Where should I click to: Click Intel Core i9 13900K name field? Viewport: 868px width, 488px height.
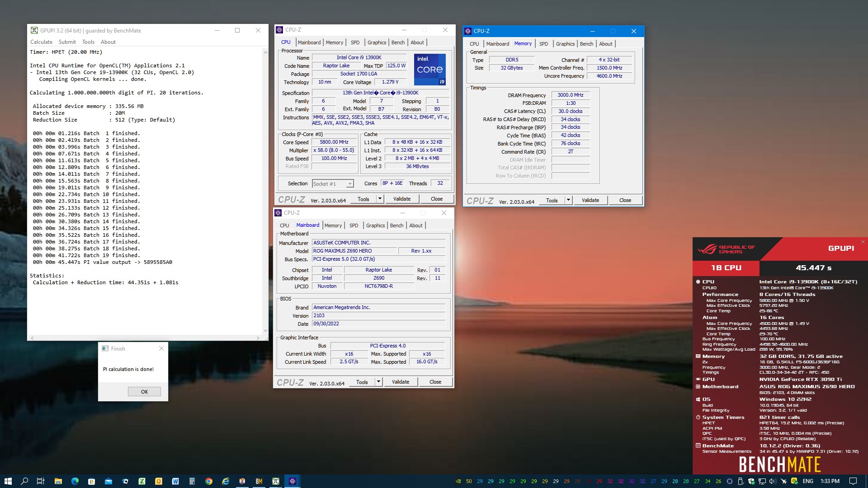click(359, 57)
